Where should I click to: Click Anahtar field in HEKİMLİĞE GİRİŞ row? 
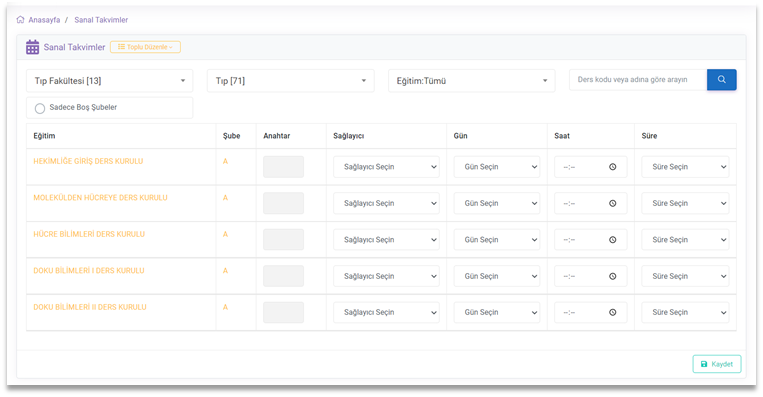[x=283, y=167]
